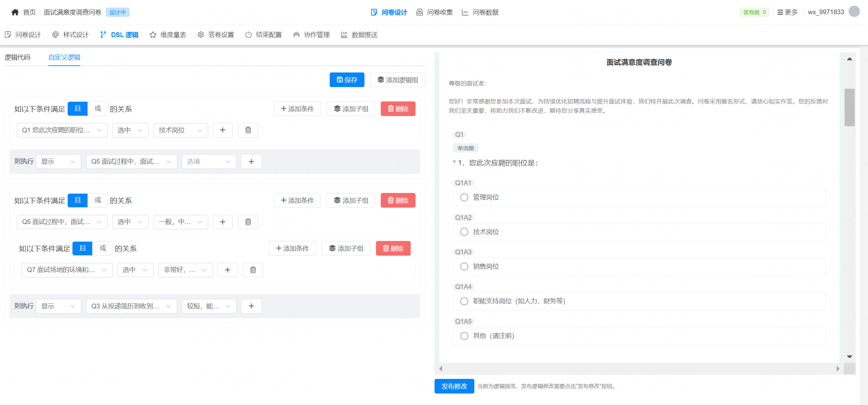868x405 pixels.
Task: Open the 显示 action dropdown
Action: [58, 161]
